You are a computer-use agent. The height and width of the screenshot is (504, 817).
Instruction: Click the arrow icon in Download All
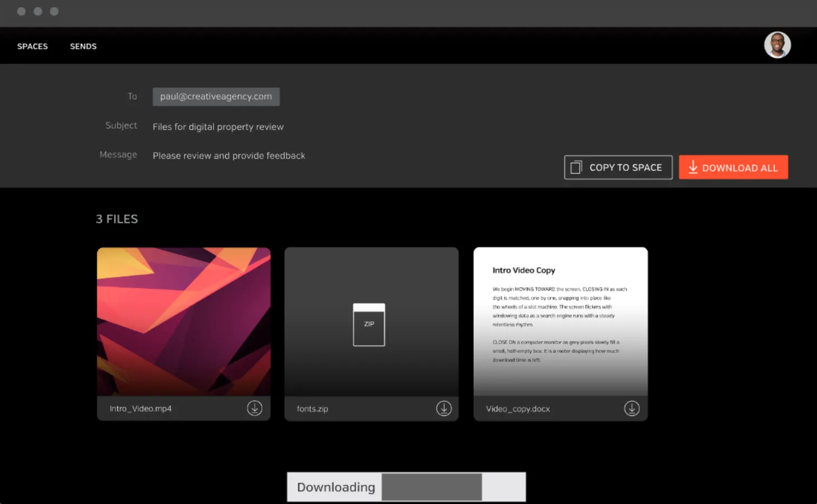[693, 167]
